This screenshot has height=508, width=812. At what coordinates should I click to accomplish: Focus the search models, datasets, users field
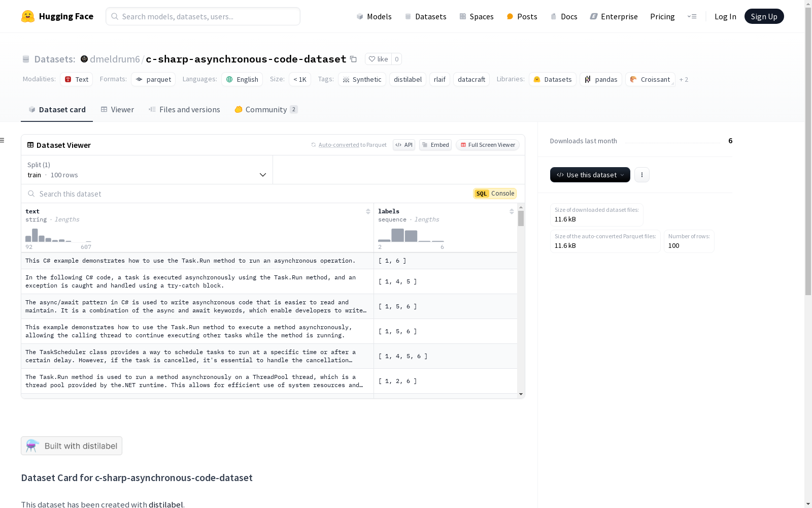click(203, 16)
